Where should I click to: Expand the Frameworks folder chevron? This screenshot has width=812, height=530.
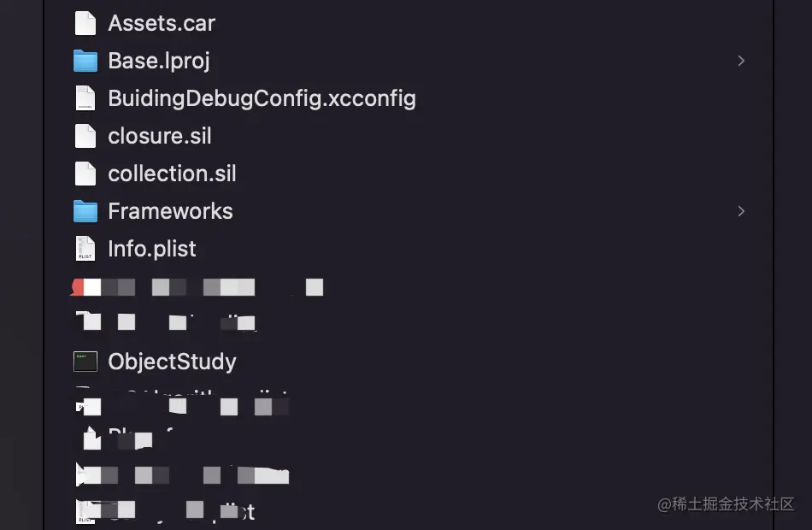(741, 211)
